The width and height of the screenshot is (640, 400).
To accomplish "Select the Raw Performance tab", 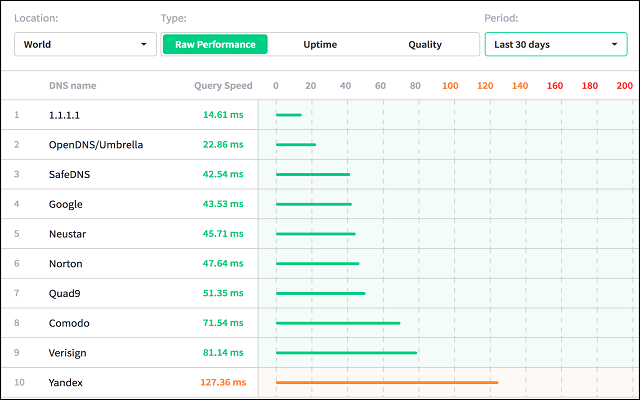I will coord(215,45).
